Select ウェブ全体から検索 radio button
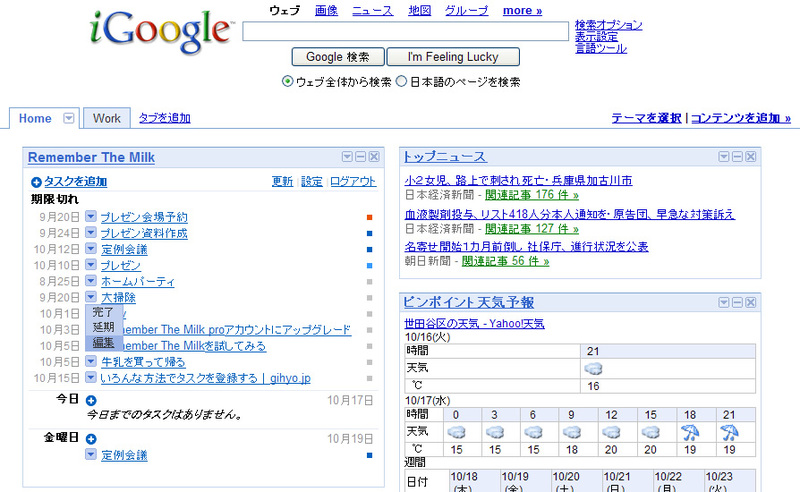800x492 pixels. [288, 81]
